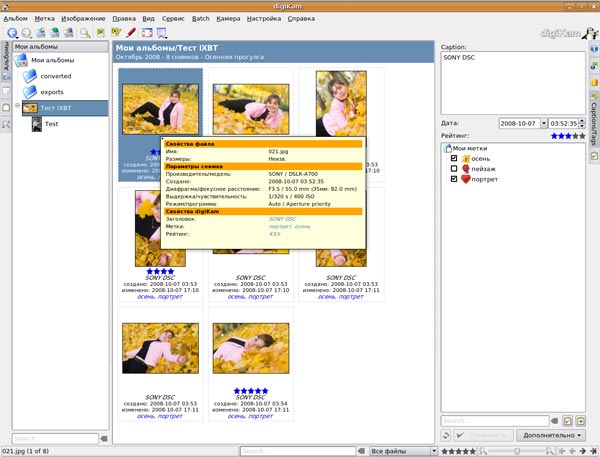Click the disabled Применить button
600x457 pixels.
483,435
